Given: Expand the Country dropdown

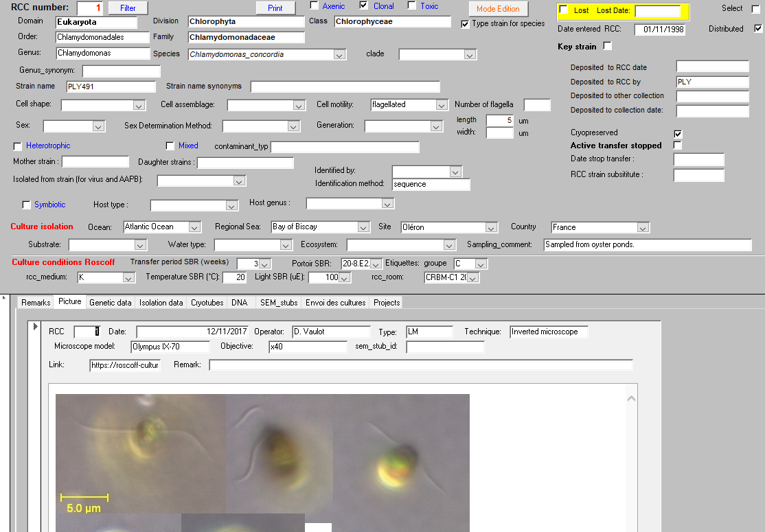Looking at the screenshot, I should click(642, 227).
